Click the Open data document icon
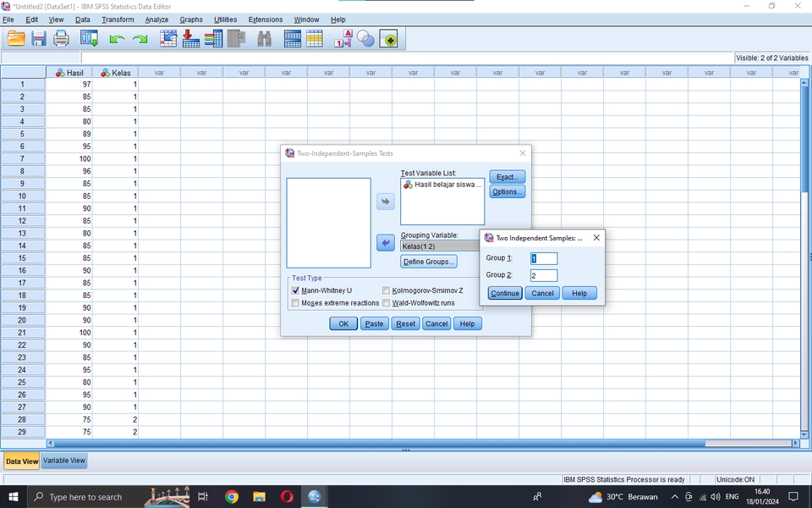The image size is (812, 508). click(15, 38)
